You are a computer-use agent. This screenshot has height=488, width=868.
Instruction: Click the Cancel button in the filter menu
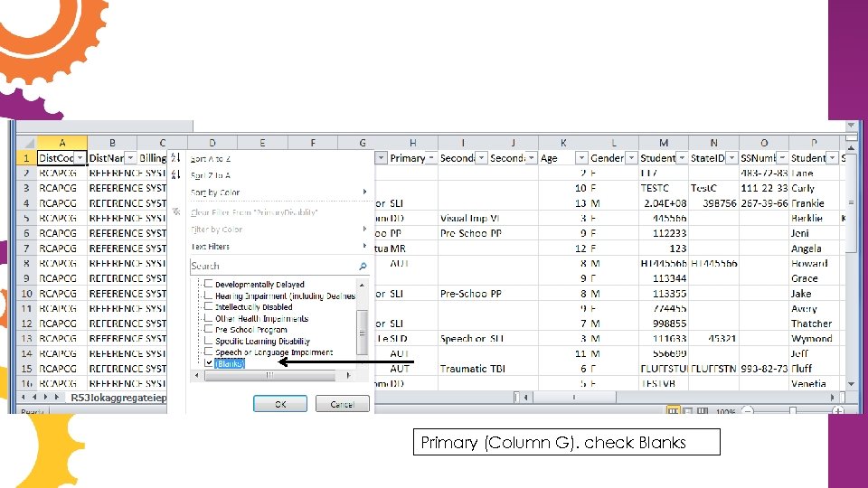pos(342,404)
